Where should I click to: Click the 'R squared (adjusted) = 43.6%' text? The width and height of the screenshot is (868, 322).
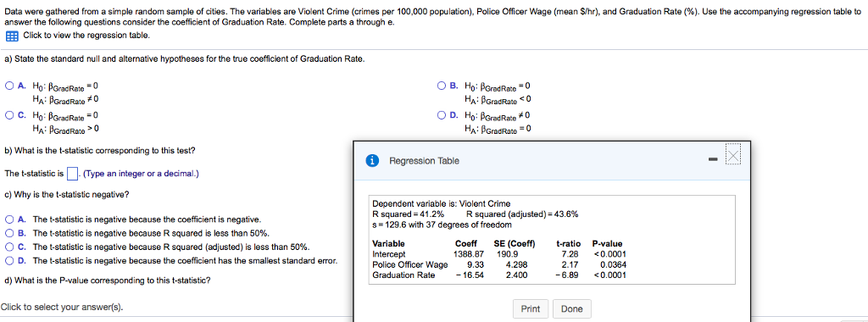522,214
